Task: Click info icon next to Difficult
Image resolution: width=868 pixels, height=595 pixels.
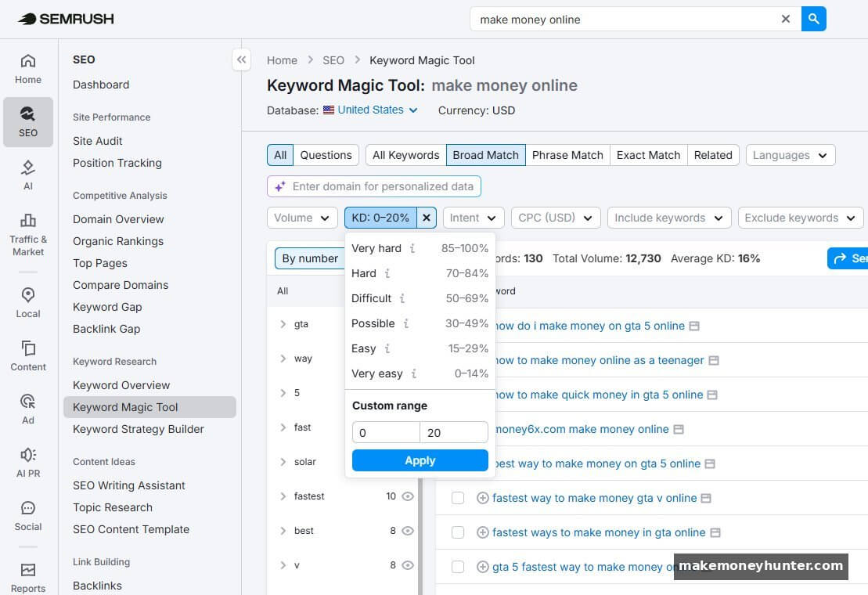Action: (402, 297)
